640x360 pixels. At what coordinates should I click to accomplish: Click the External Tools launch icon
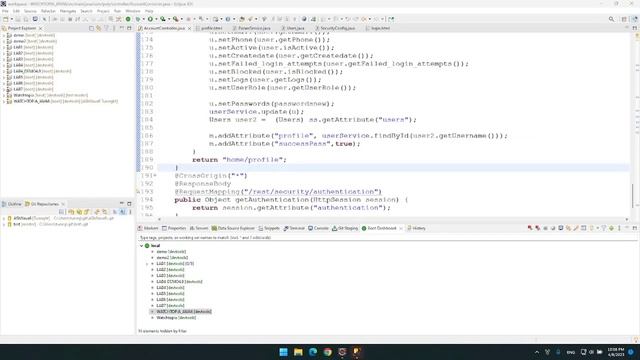coord(176,19)
